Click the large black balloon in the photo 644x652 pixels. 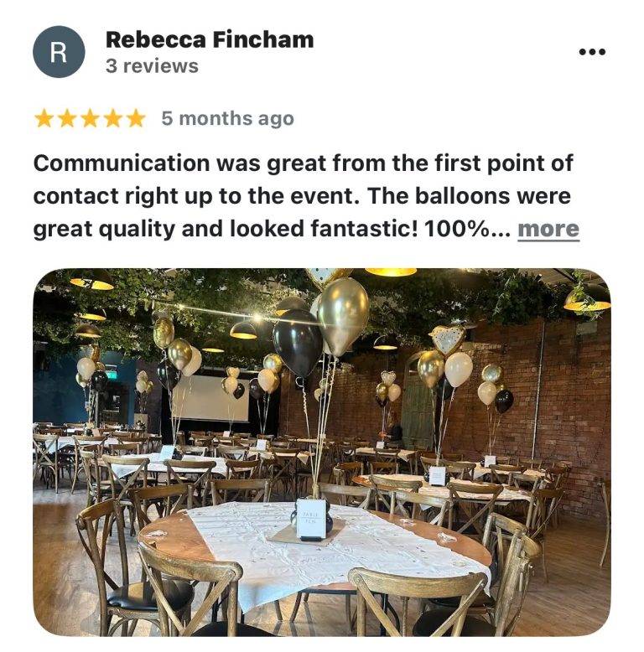pos(298,343)
